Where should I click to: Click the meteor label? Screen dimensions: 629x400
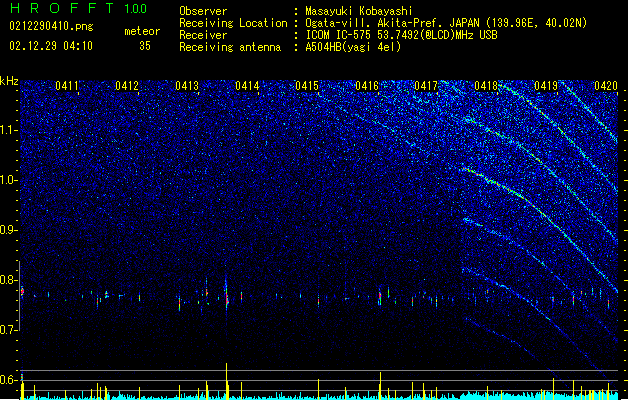pos(142,31)
